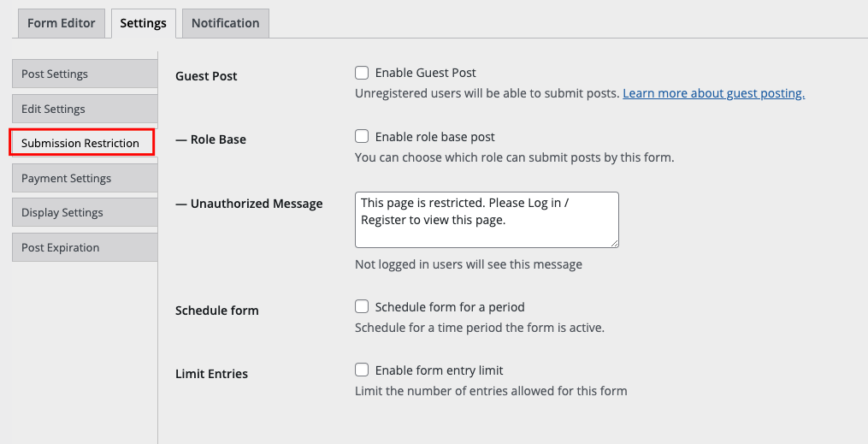Image resolution: width=868 pixels, height=444 pixels.
Task: Check Schedule form for a period
Action: click(362, 306)
